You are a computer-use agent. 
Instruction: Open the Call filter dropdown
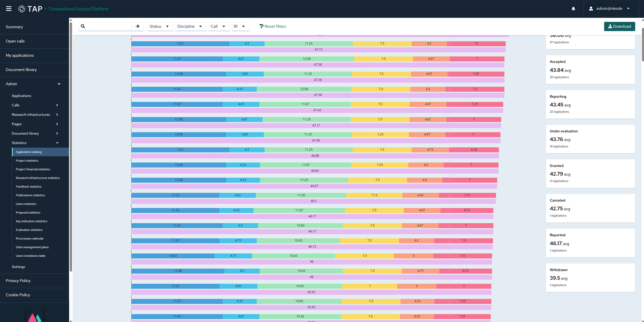[x=218, y=26]
